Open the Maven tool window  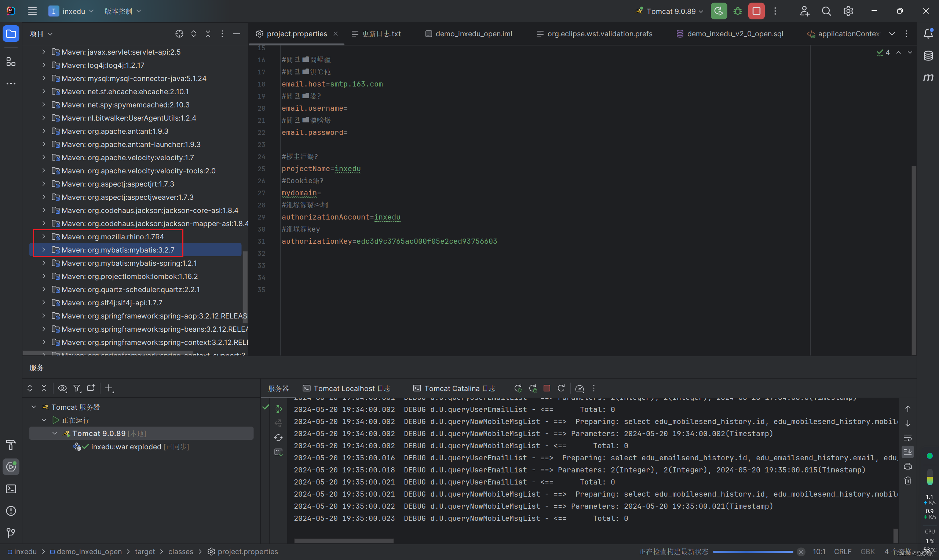928,78
